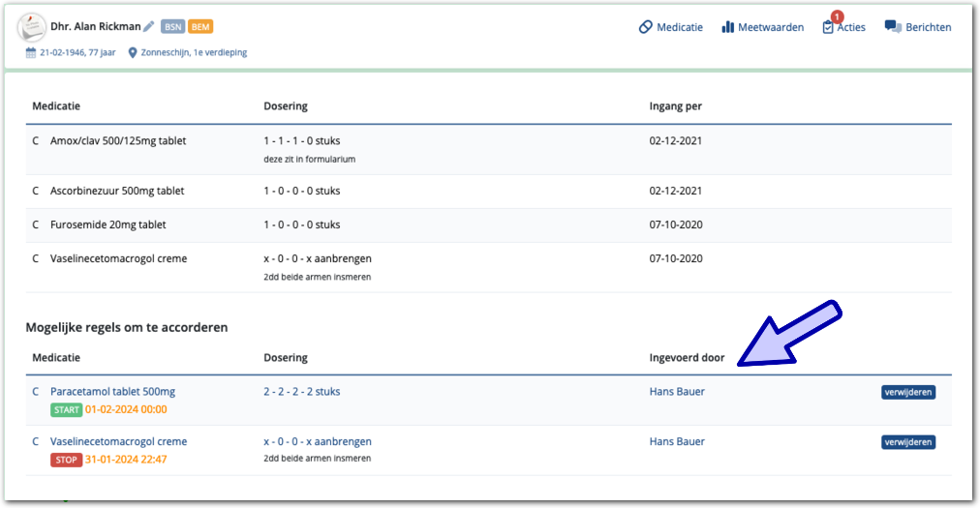Click the calendar icon next to birth date

(x=32, y=52)
